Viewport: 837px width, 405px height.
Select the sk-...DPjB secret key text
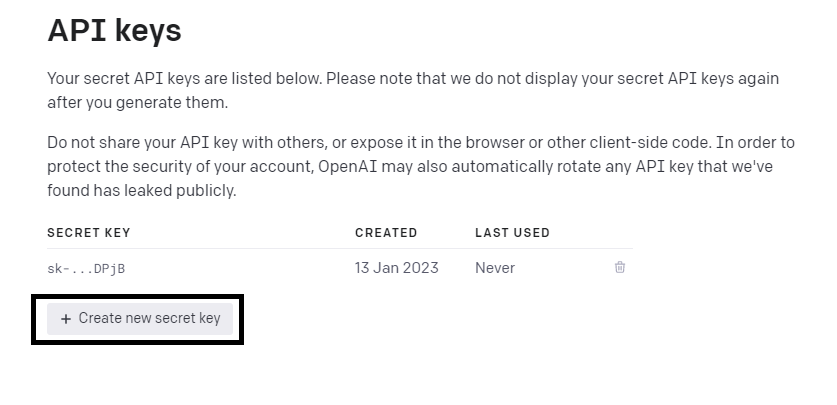(86, 268)
